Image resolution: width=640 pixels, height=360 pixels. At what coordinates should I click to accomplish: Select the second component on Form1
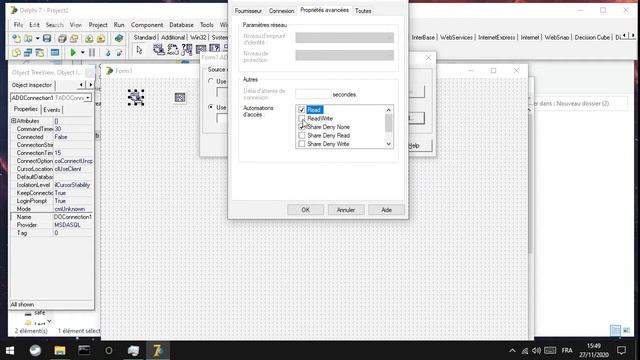tap(180, 97)
